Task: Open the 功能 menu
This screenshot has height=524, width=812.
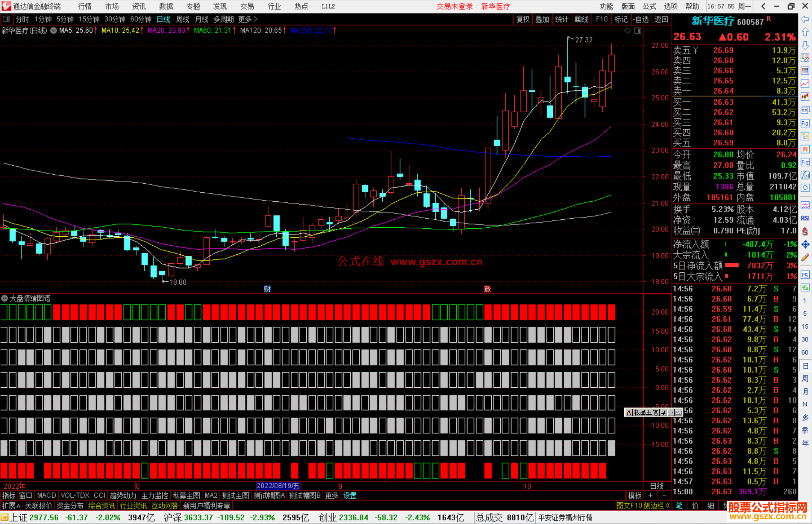Action: (606, 6)
